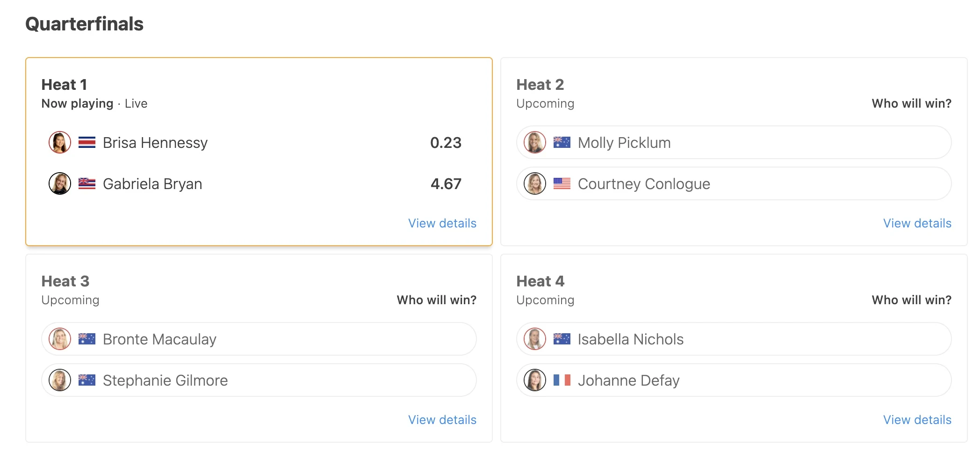Click Gabriela Bryan's score 4.67

446,183
